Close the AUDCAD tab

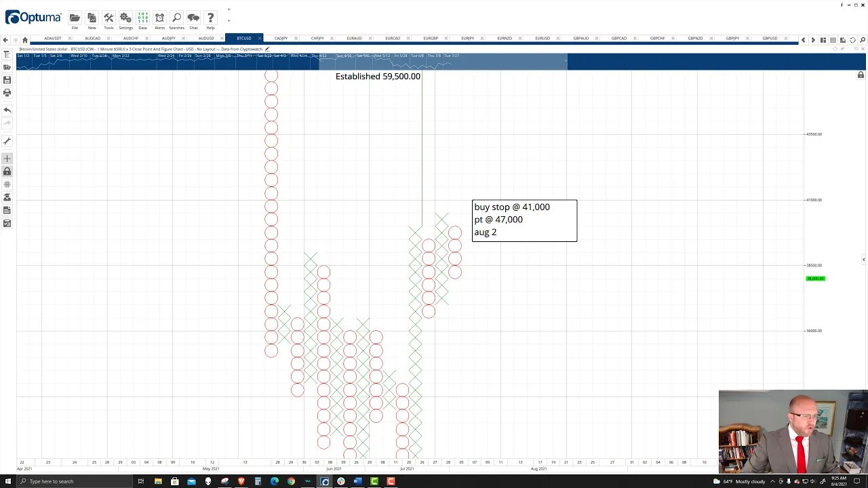[108, 39]
